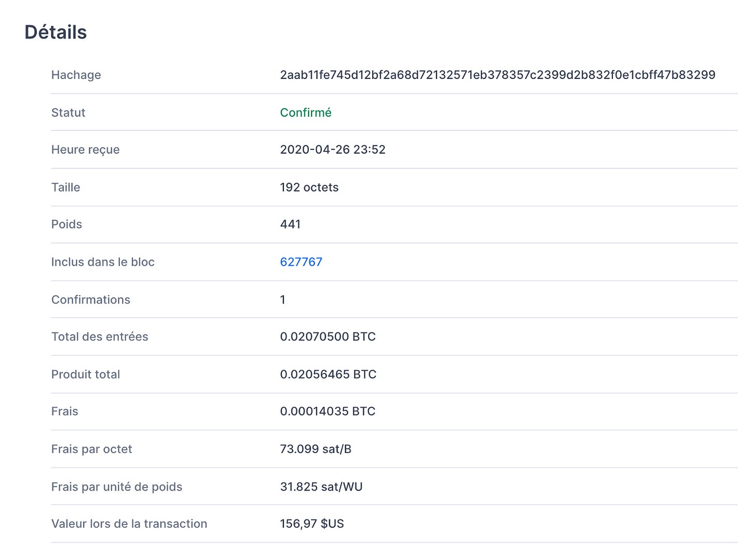
Task: Click the Valeur lors de la transaction label
Action: (x=129, y=524)
